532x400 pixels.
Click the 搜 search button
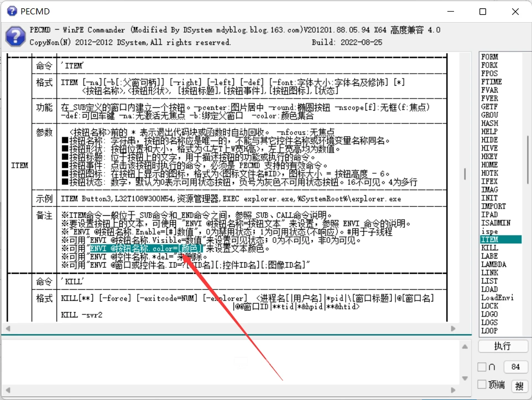tap(519, 386)
